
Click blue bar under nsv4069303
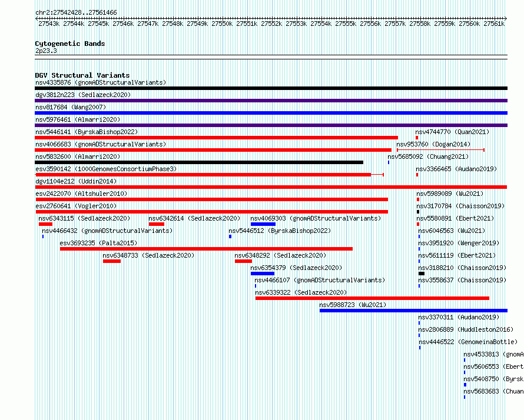pyautogui.click(x=263, y=224)
